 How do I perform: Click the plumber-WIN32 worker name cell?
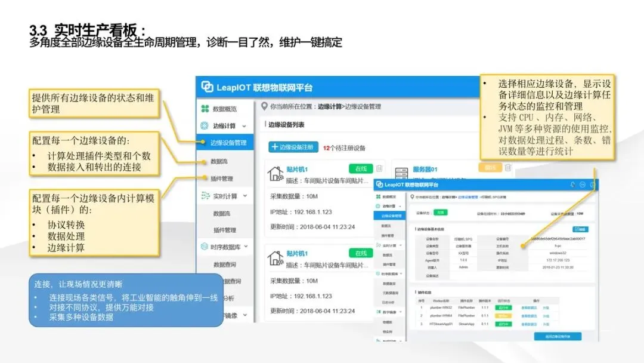click(x=441, y=307)
